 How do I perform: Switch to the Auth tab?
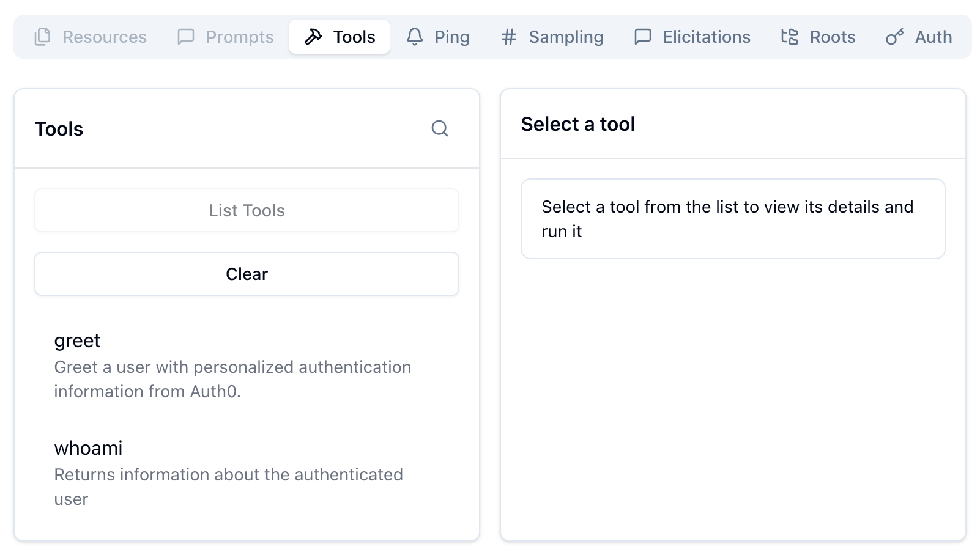tap(919, 37)
